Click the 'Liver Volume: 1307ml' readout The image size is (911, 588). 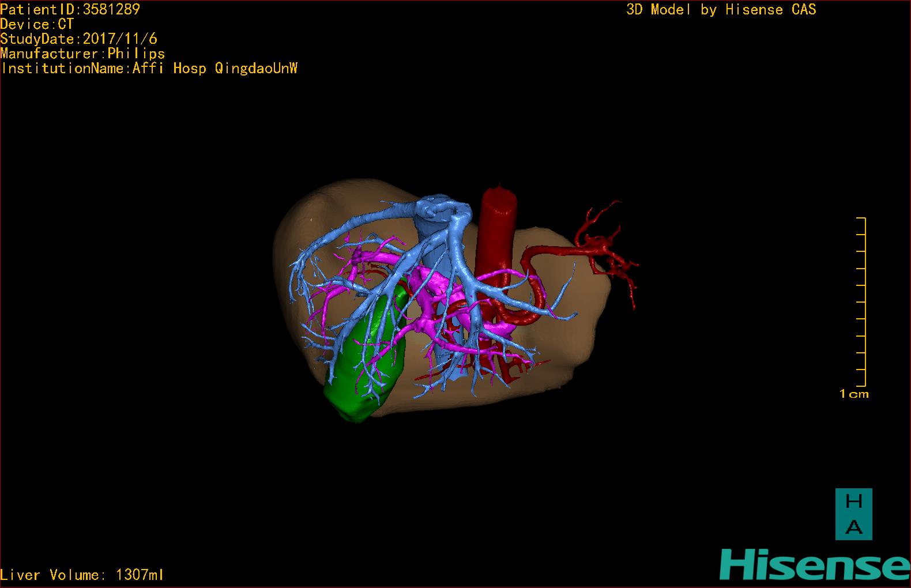pyautogui.click(x=82, y=575)
